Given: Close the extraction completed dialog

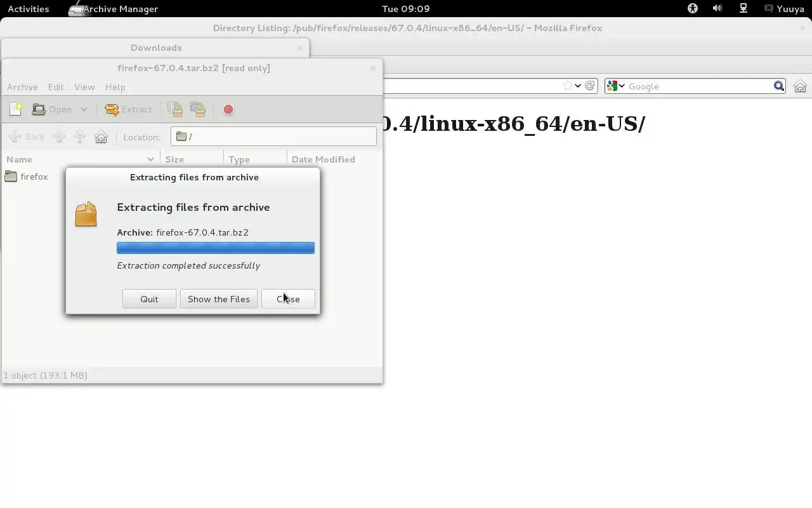Looking at the screenshot, I should (x=288, y=299).
